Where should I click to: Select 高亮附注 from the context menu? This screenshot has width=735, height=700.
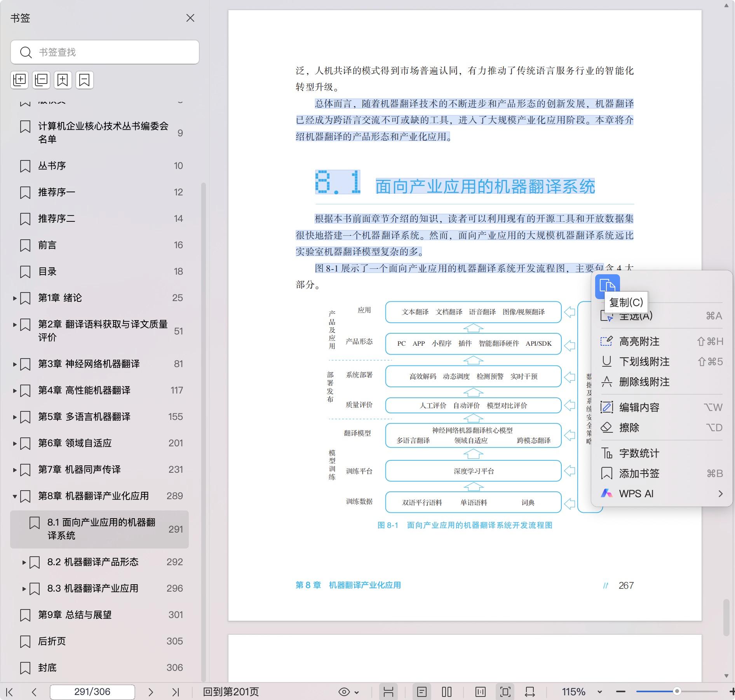click(639, 341)
